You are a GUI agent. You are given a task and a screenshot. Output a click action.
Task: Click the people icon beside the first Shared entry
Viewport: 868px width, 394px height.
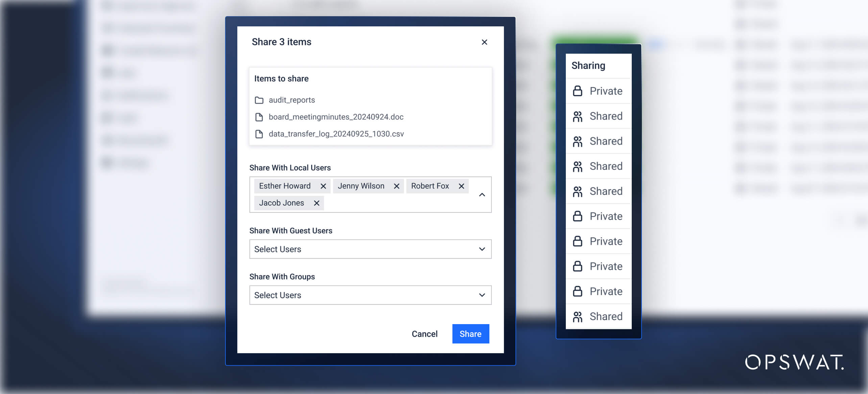point(577,116)
